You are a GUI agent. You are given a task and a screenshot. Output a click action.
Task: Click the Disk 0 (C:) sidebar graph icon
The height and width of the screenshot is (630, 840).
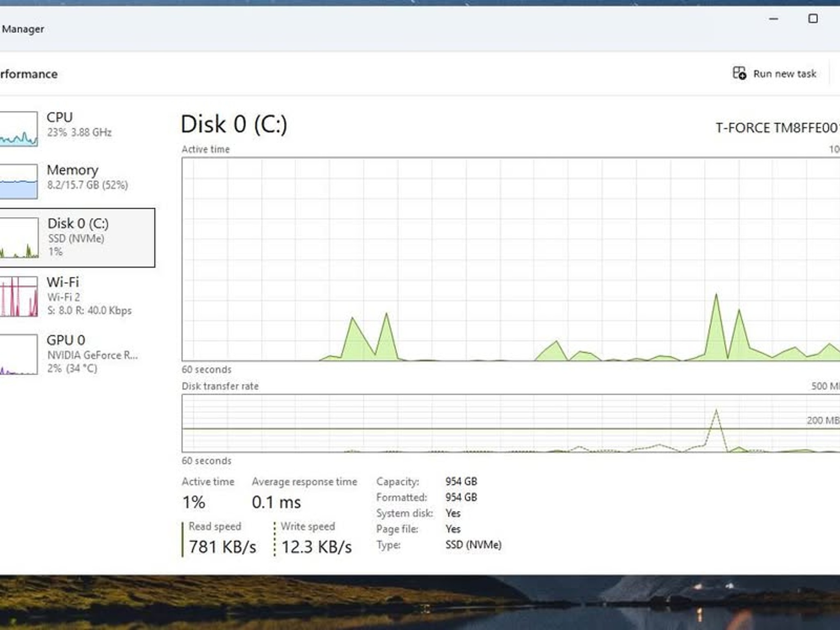[x=19, y=238]
